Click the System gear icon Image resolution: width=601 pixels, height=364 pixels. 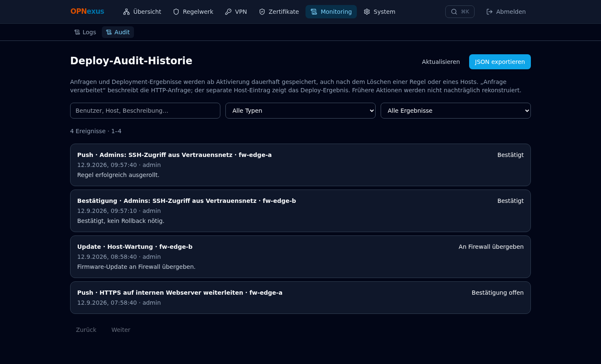coord(367,12)
